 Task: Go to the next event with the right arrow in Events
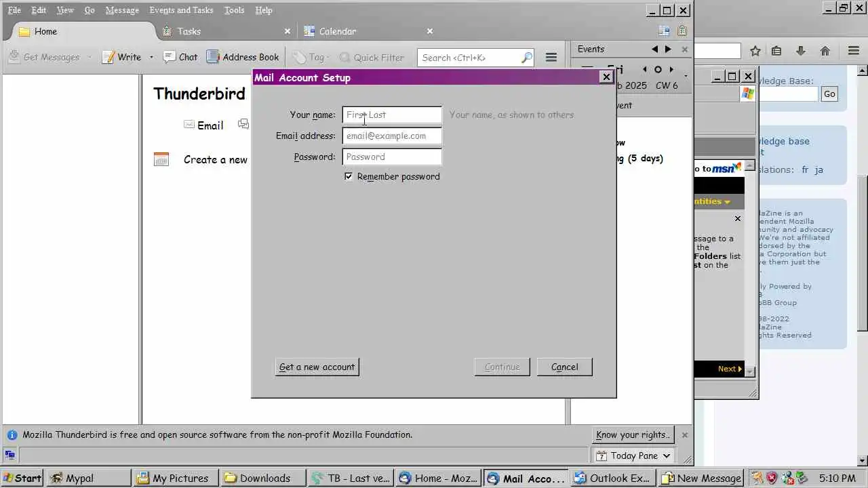coord(668,49)
